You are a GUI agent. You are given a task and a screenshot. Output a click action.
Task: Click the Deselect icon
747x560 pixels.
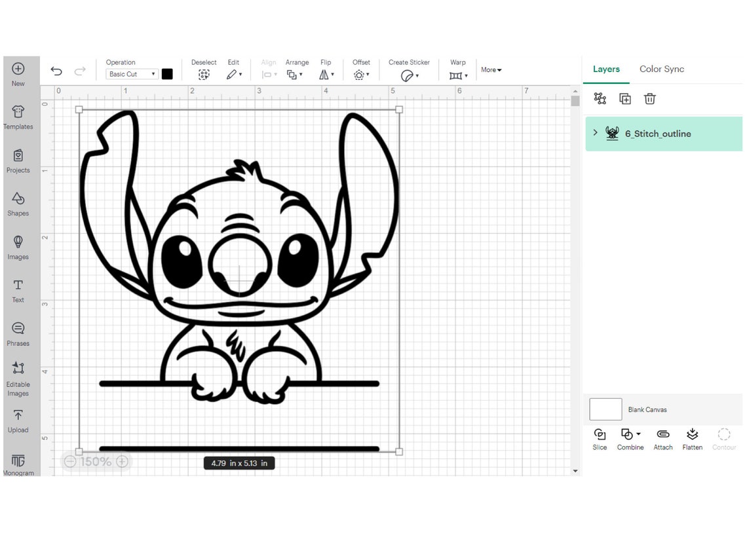pyautogui.click(x=204, y=74)
